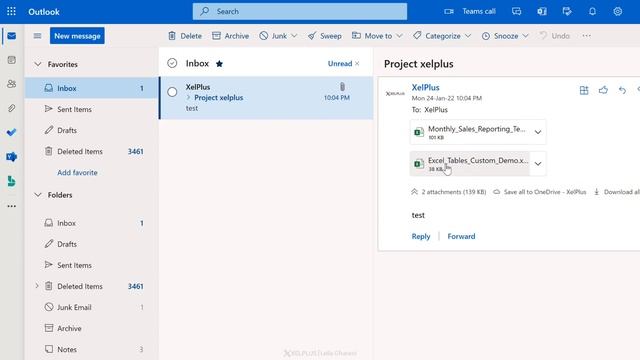Open Inbox under Favorites
Viewport: 640px width, 360px height.
point(92,88)
